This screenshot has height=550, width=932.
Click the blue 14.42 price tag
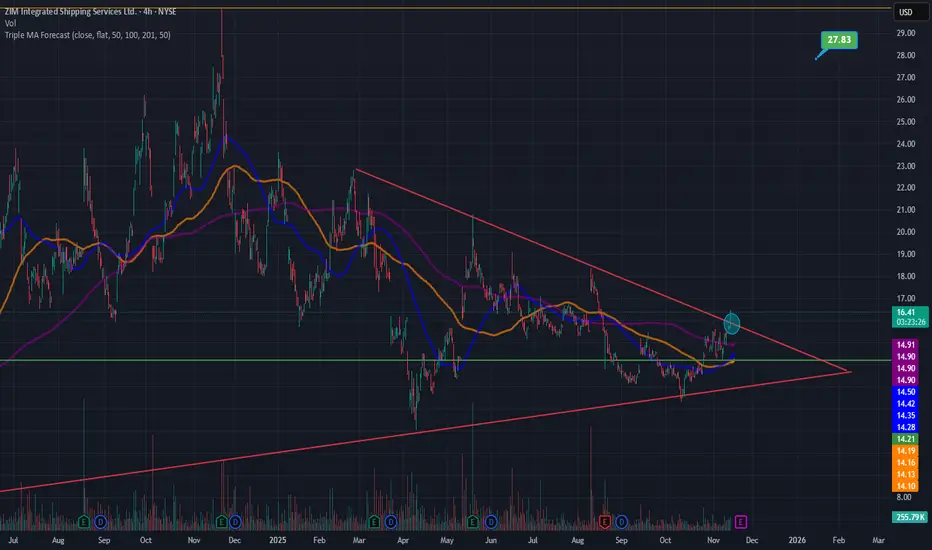tap(906, 404)
